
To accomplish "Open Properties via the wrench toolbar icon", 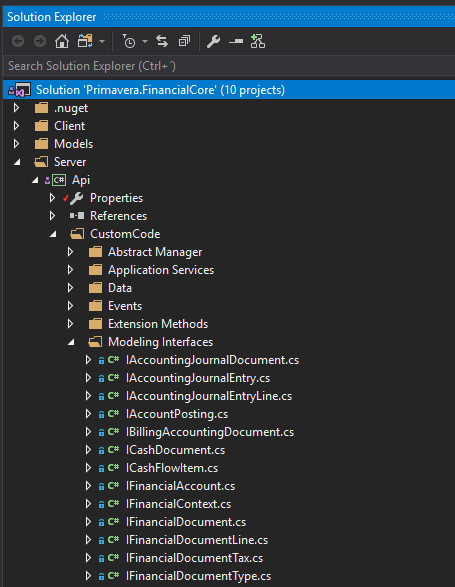I will 214,41.
